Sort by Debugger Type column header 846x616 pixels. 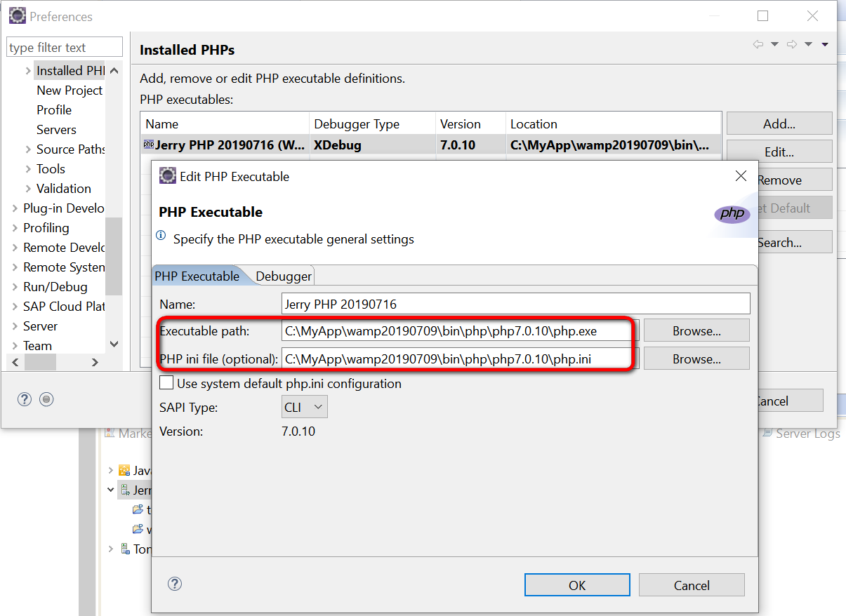(x=372, y=123)
